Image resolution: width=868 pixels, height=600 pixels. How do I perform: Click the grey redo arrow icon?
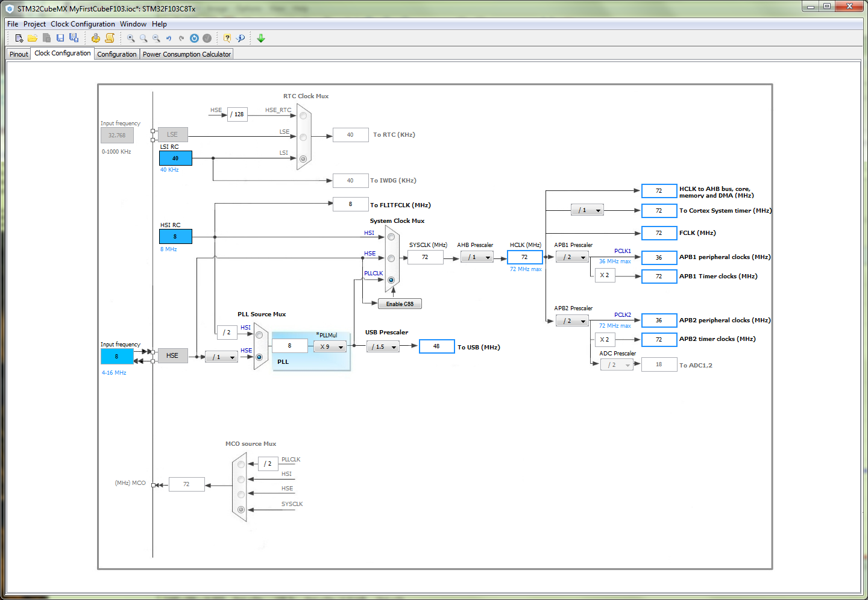click(181, 38)
